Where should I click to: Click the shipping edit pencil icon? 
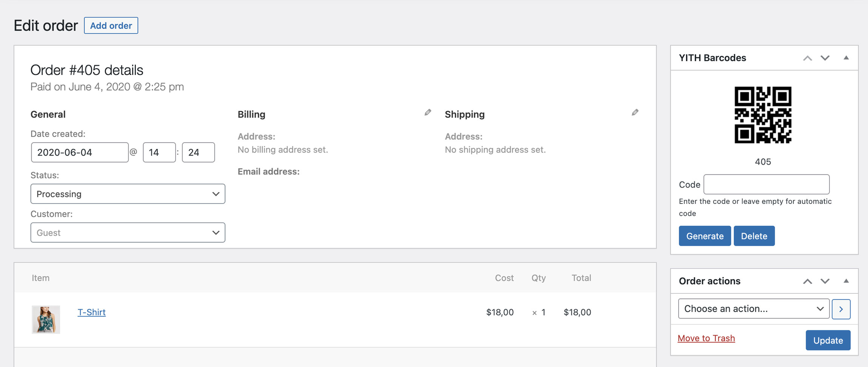point(635,113)
